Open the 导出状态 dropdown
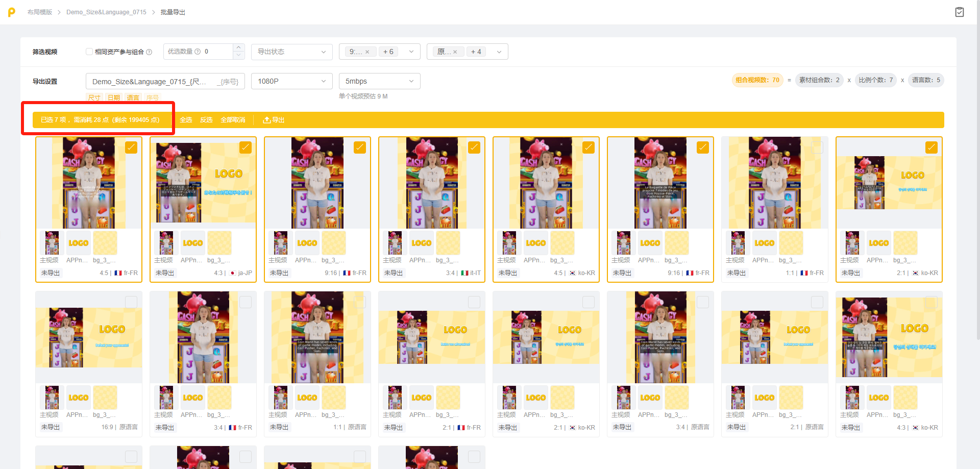The width and height of the screenshot is (980, 469). click(x=292, y=52)
